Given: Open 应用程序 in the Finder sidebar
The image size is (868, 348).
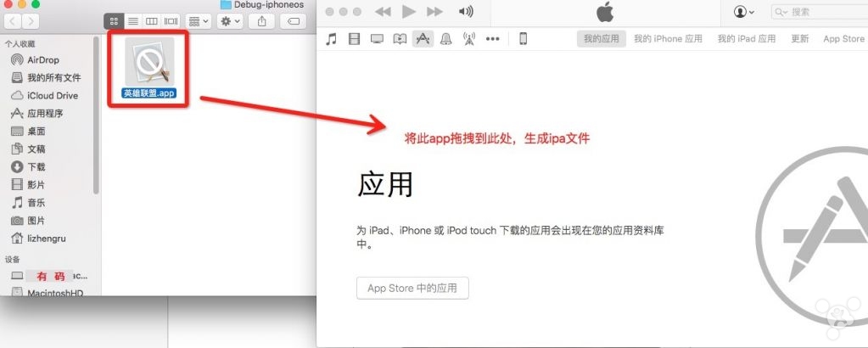Looking at the screenshot, I should [45, 114].
